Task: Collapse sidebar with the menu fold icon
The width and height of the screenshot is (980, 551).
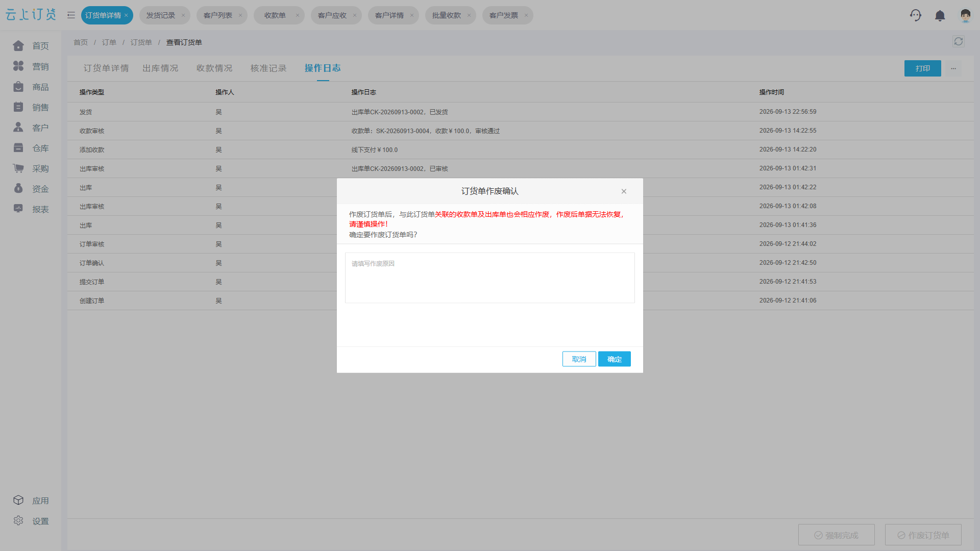Action: coord(71,15)
